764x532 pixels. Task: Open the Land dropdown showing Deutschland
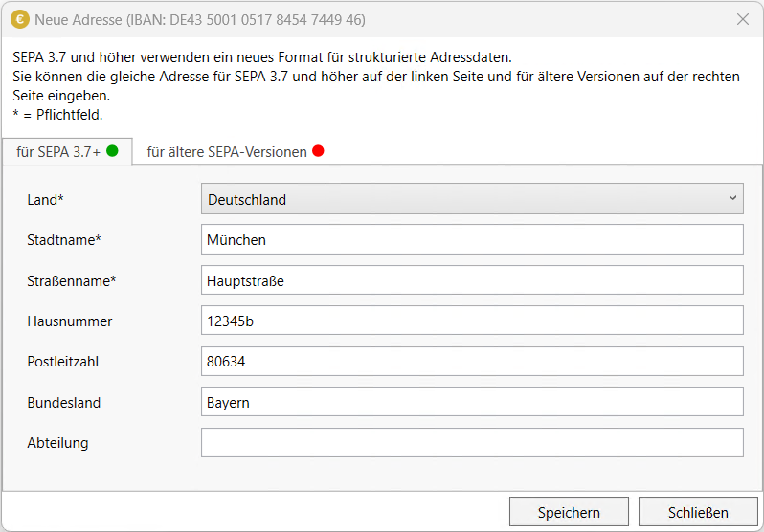pos(472,199)
